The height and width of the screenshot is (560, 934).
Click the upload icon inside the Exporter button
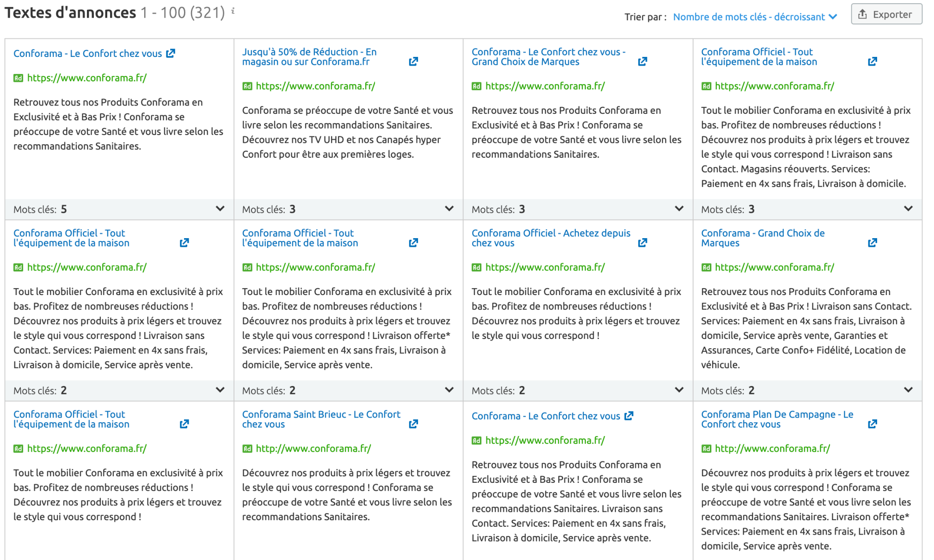[862, 14]
